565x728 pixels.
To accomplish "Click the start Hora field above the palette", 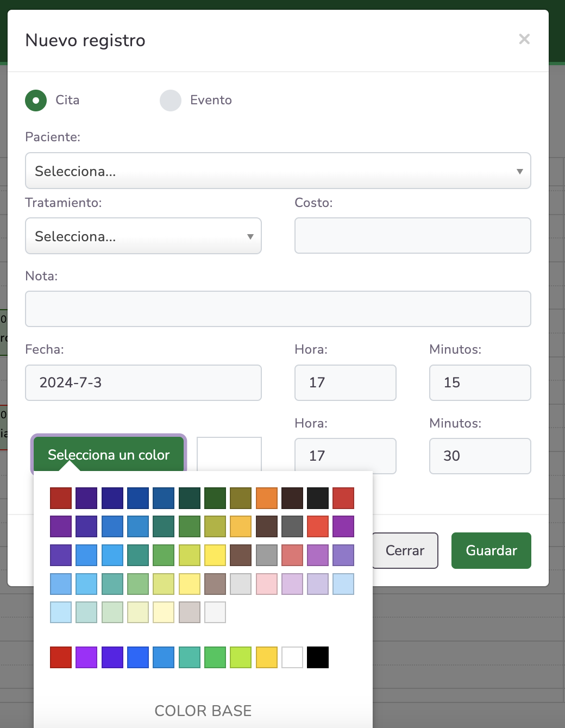I will (x=345, y=383).
